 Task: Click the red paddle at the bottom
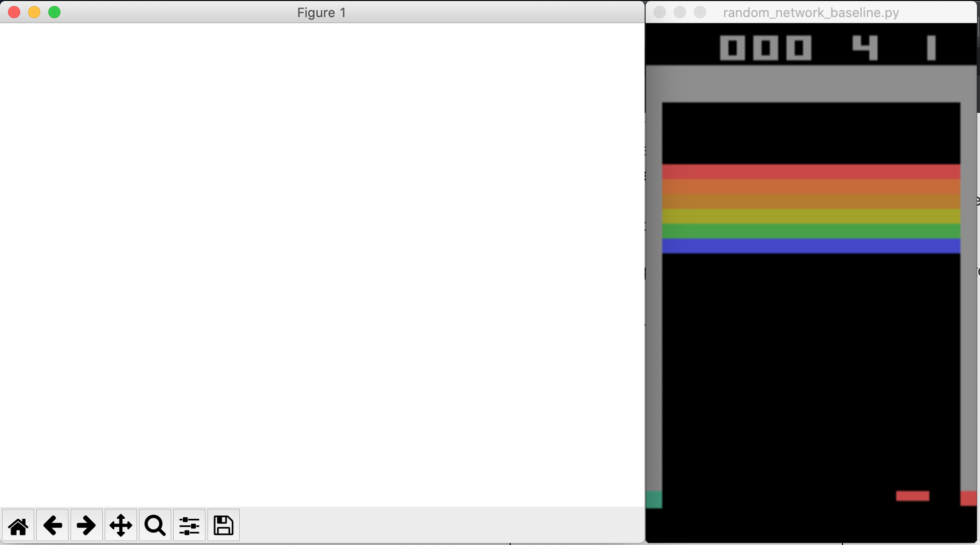[913, 496]
